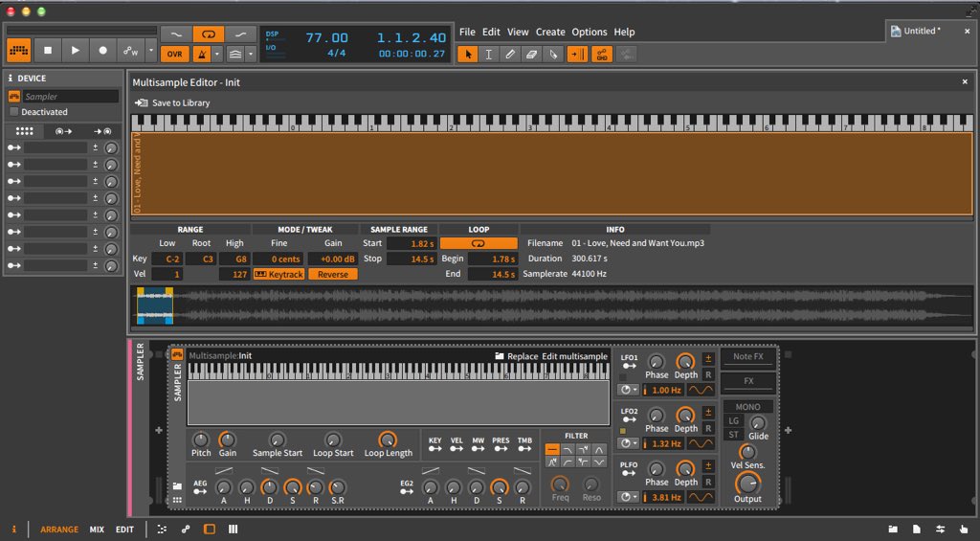Click the AEG modulation routing arrow
Image resolution: width=980 pixels, height=541 pixels.
pyautogui.click(x=200, y=491)
